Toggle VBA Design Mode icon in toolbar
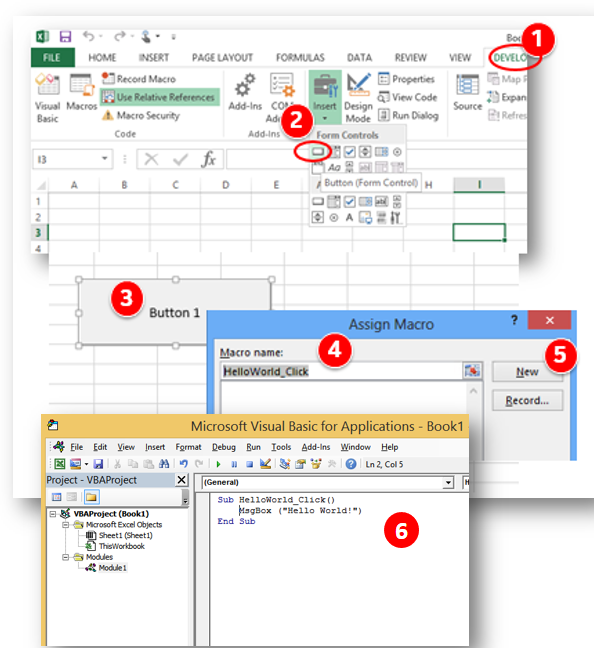This screenshot has width=594, height=648. coord(265,464)
